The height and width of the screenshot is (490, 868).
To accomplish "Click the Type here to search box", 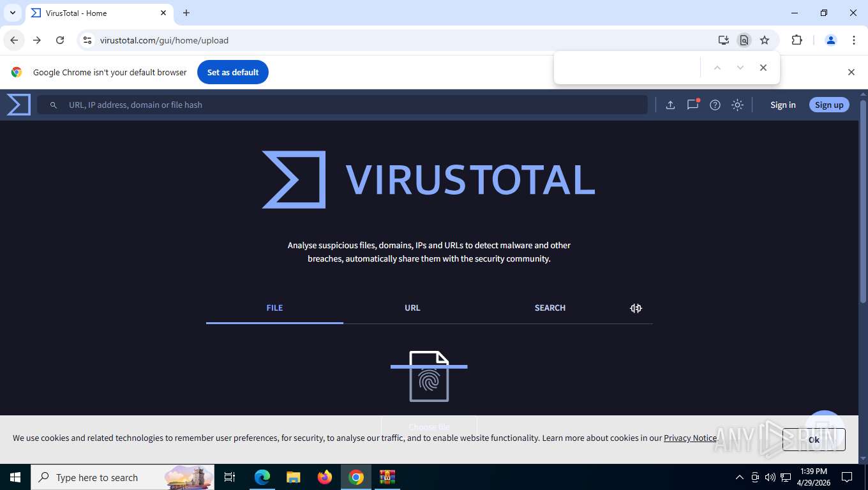I will coord(123,477).
